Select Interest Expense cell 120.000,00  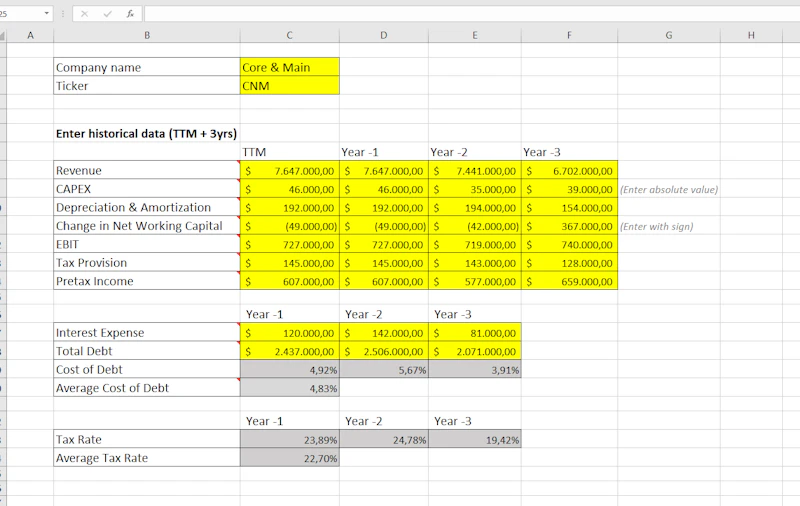click(x=289, y=332)
